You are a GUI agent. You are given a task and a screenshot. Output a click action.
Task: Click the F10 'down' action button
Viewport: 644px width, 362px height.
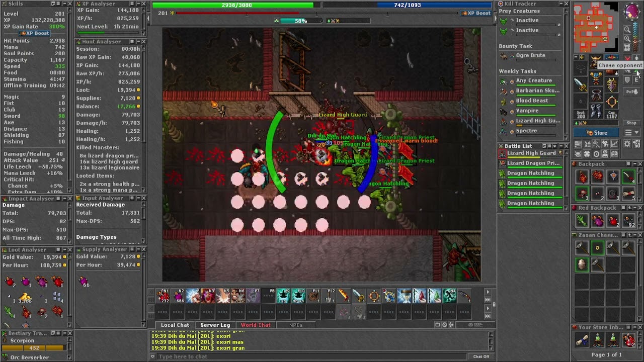pyautogui.click(x=299, y=296)
